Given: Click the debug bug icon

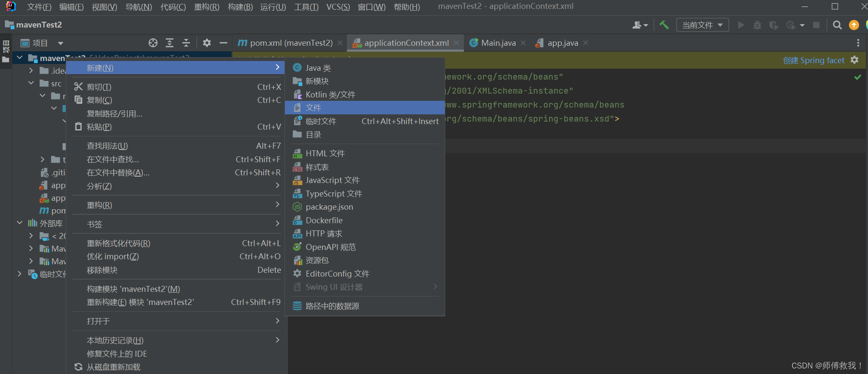Looking at the screenshot, I should pos(757,25).
